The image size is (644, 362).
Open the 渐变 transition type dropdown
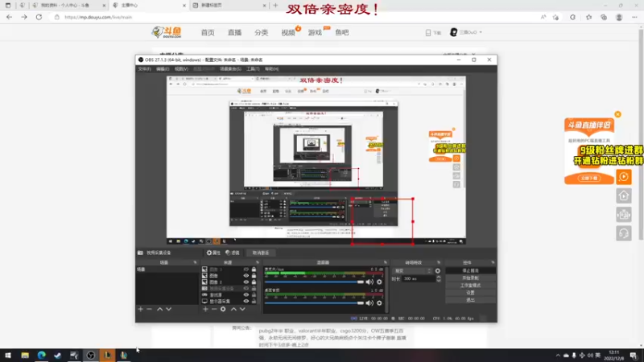tap(413, 271)
